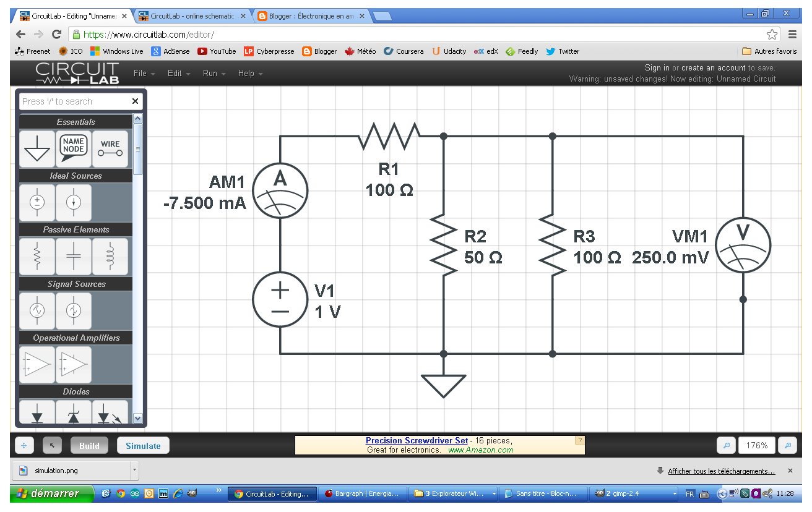The width and height of the screenshot is (812, 512).
Task: Open dropdown arrow beside simulation.png download
Action: tap(135, 471)
